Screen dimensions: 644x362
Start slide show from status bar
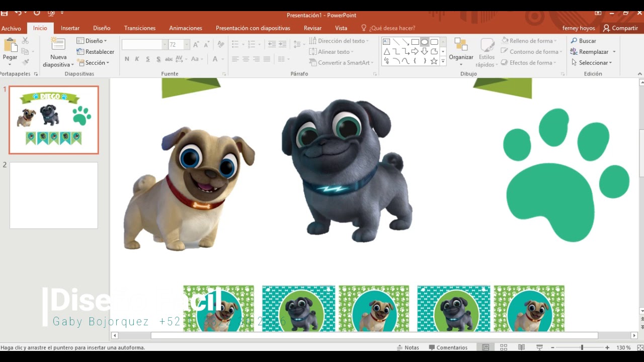539,347
